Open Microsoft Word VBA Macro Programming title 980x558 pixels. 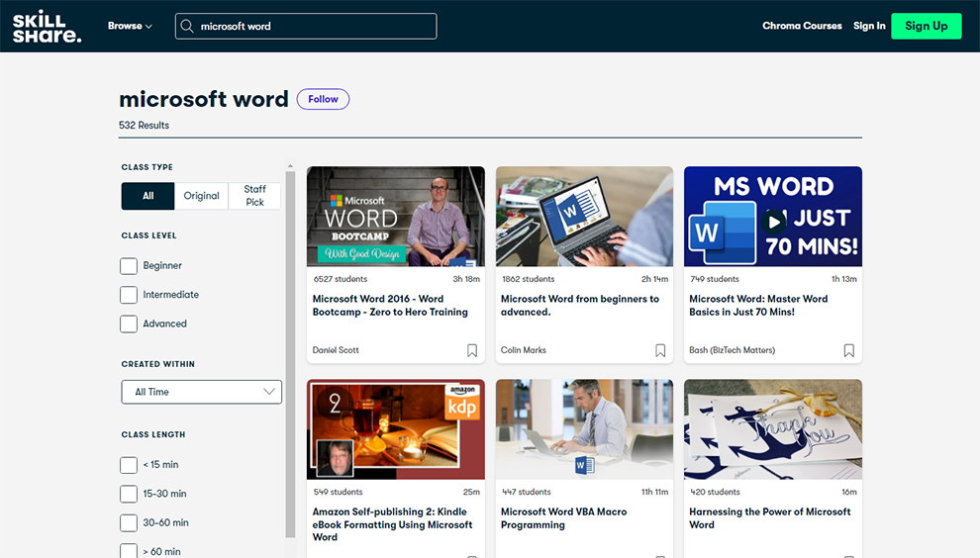tap(564, 518)
